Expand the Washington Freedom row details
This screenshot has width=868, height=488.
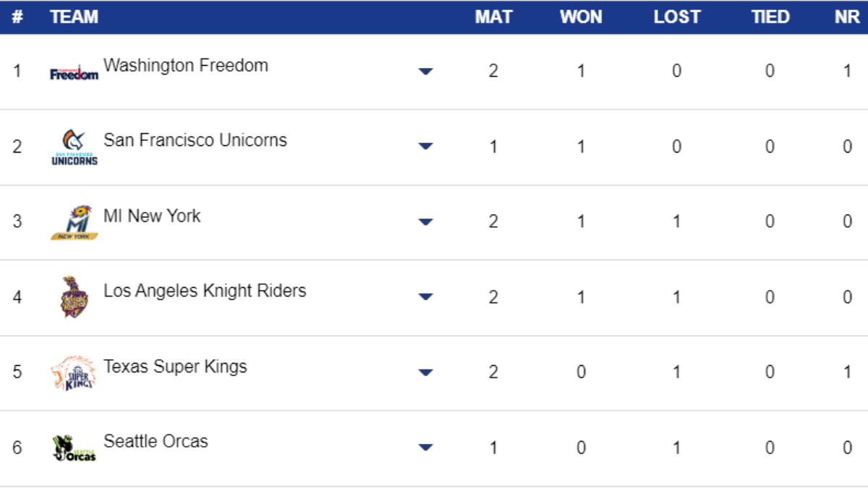click(425, 72)
